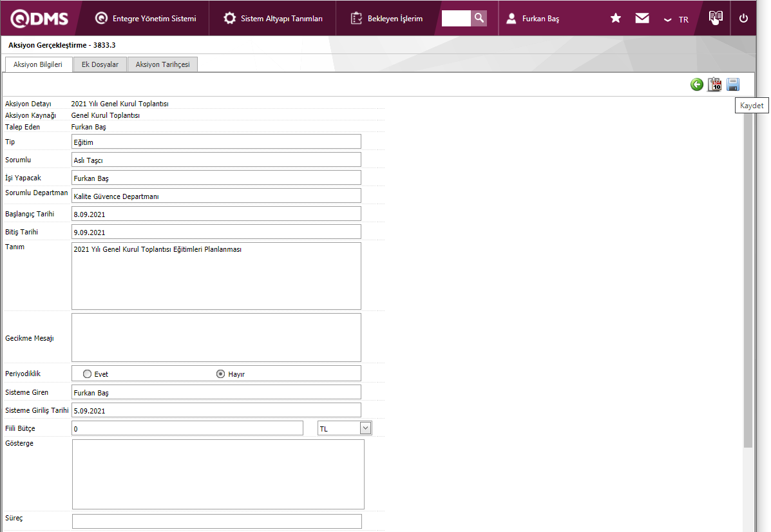Click the search magnifier icon

[479, 19]
